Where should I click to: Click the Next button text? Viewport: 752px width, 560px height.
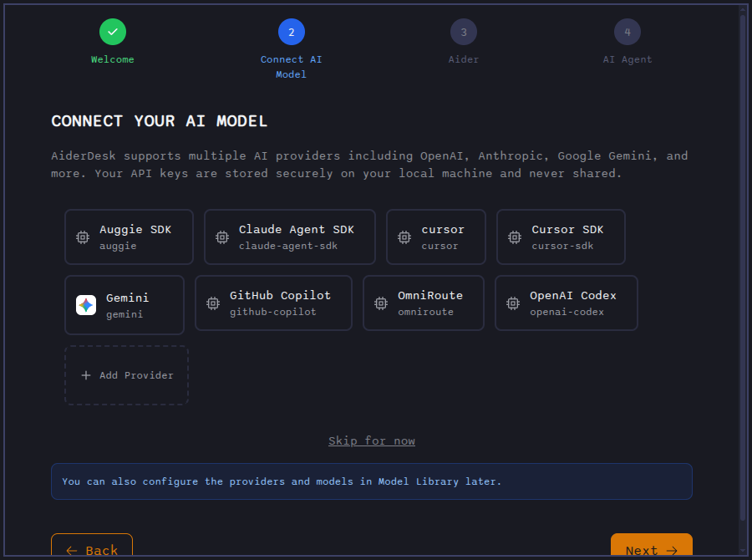[641, 551]
